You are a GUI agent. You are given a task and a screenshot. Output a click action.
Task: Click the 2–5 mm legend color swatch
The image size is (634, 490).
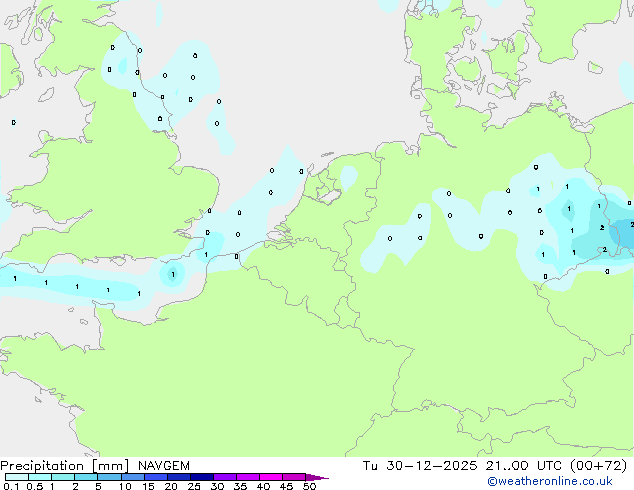click(x=86, y=477)
